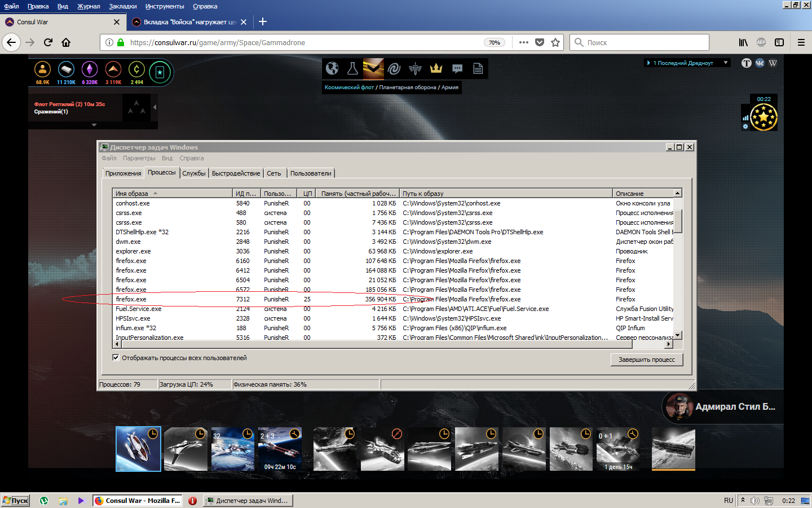
Task: Open the 'Параметры' menu in Task Manager
Action: point(139,158)
